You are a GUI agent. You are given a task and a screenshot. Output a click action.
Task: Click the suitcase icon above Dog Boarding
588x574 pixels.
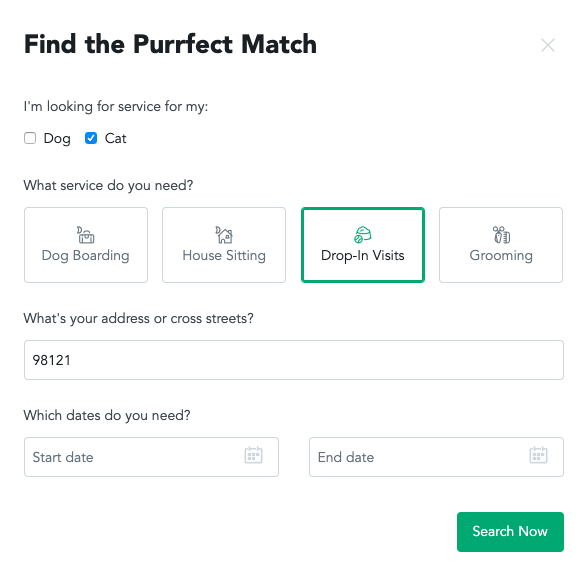(86, 235)
